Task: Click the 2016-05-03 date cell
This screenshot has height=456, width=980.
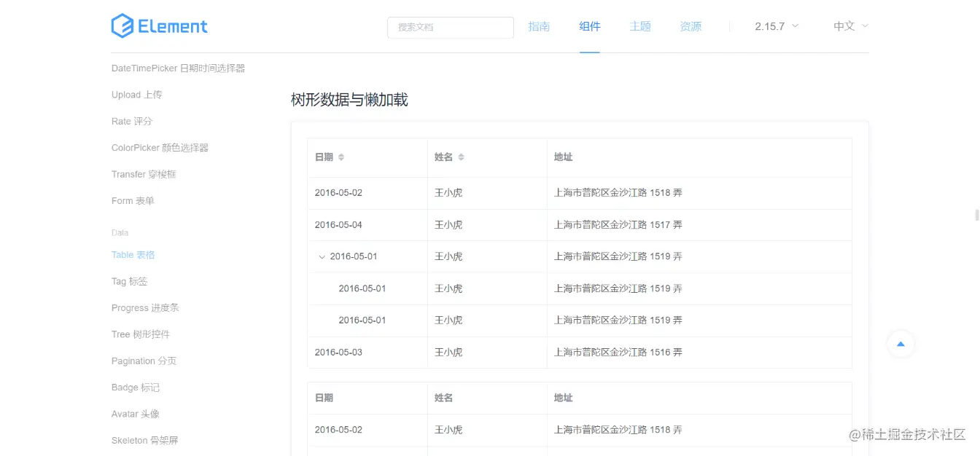Action: coord(338,353)
